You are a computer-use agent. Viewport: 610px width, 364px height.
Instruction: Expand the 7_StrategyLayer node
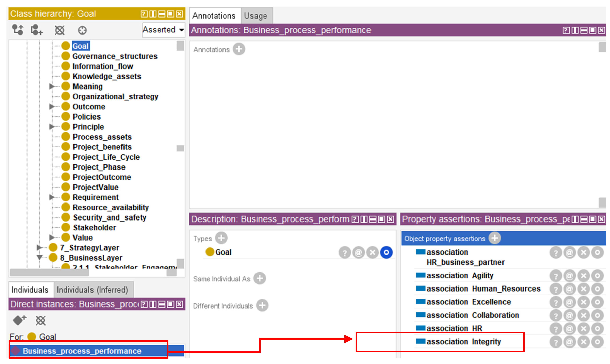pos(39,248)
